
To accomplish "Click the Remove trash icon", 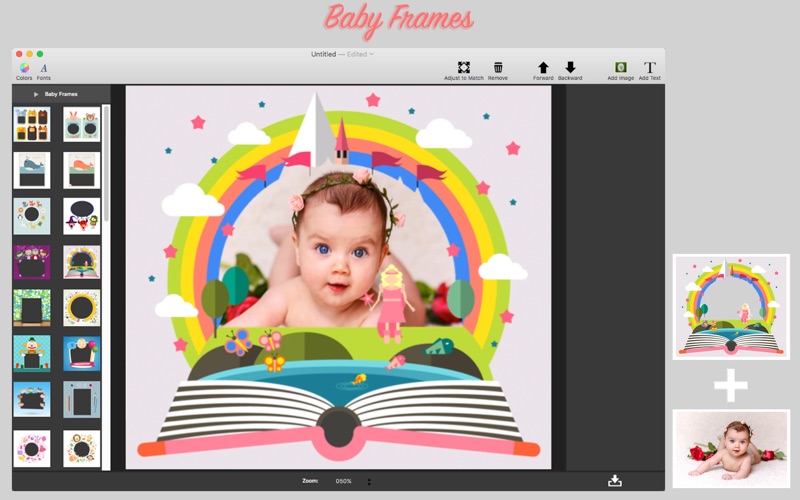I will coord(498,67).
